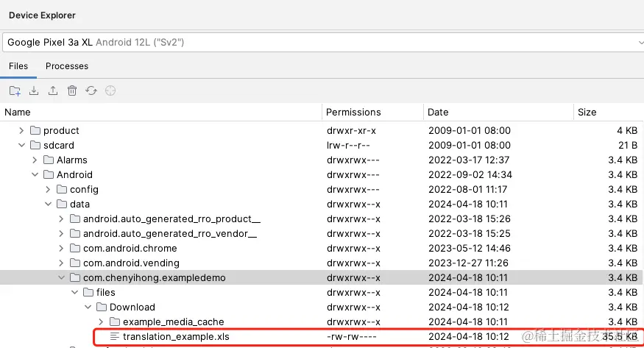Click the rro_vendor folder icon
Image resolution: width=644 pixels, height=348 pixels.
click(75, 233)
